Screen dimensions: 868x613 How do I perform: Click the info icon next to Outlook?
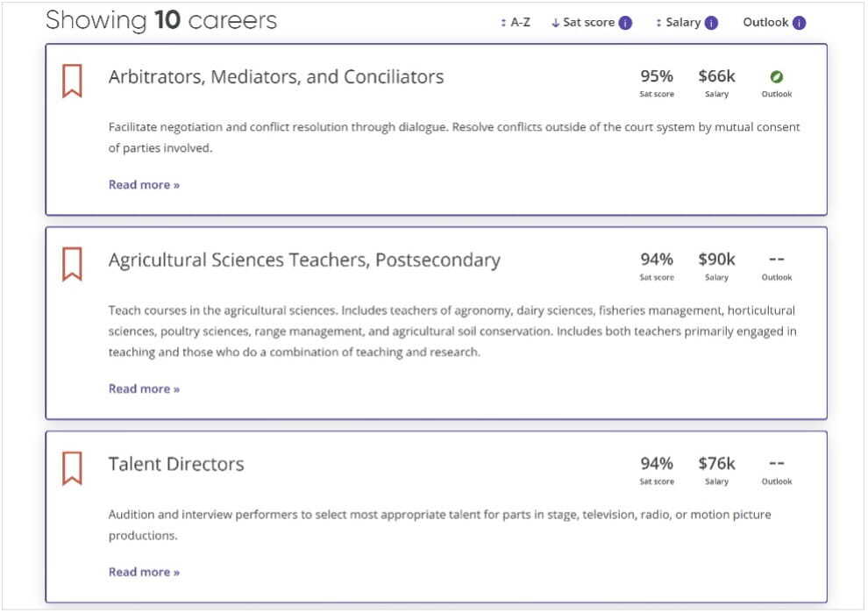click(800, 22)
